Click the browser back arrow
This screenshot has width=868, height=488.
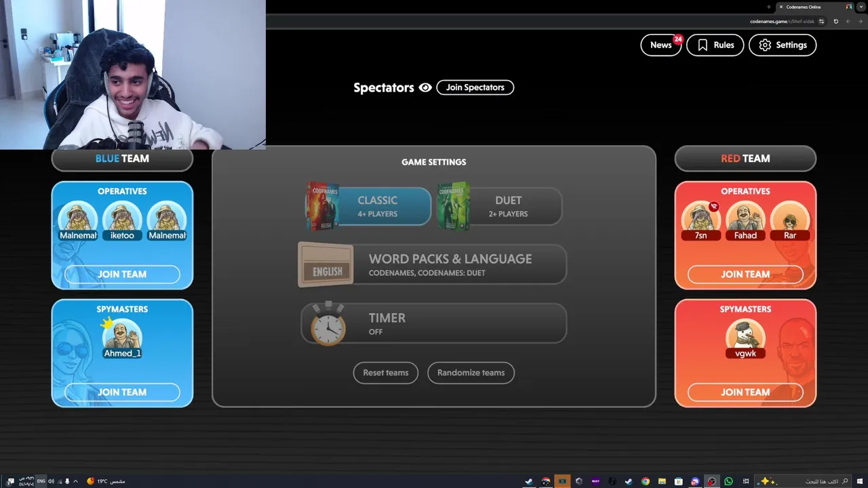point(861,21)
